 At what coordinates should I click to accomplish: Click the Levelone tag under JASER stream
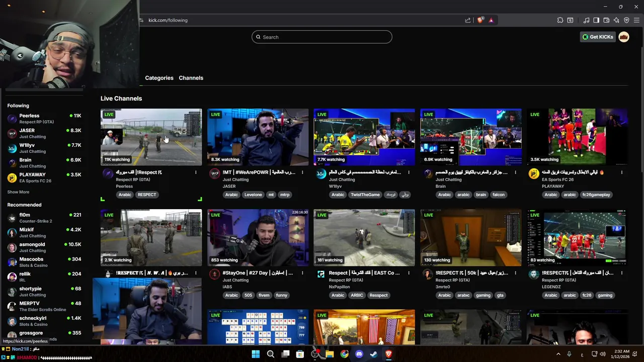point(253,195)
